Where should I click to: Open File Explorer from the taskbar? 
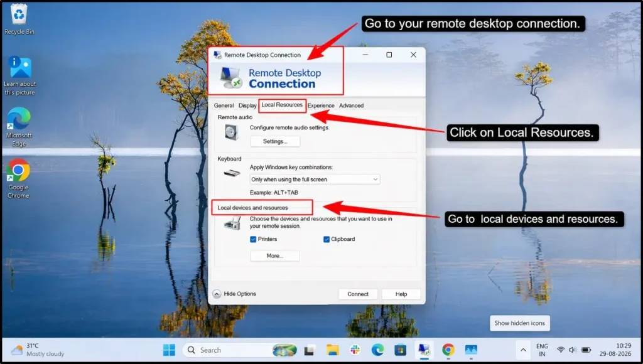tap(332, 350)
